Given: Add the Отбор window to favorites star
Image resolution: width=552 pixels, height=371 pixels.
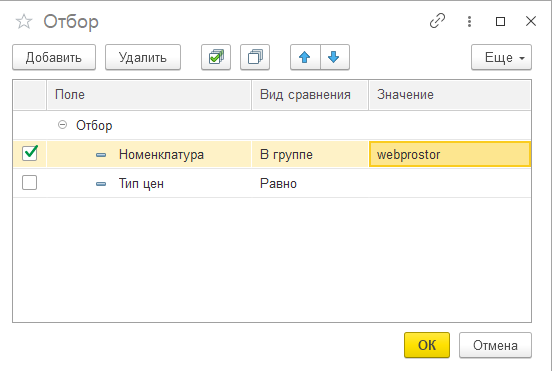Looking at the screenshot, I should coord(24,21).
